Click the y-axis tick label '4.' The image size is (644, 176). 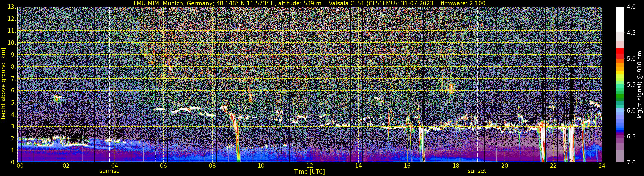click(x=13, y=115)
